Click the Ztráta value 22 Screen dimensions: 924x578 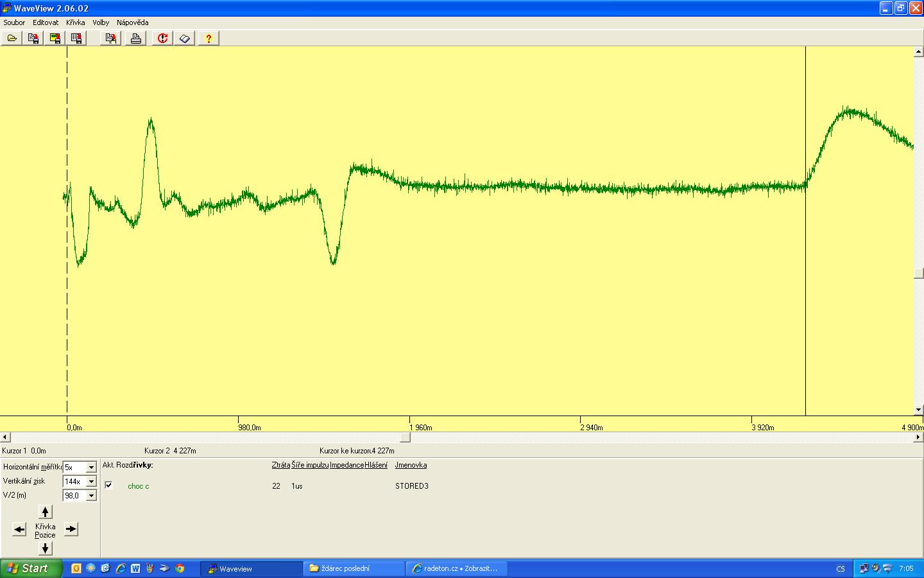point(276,486)
